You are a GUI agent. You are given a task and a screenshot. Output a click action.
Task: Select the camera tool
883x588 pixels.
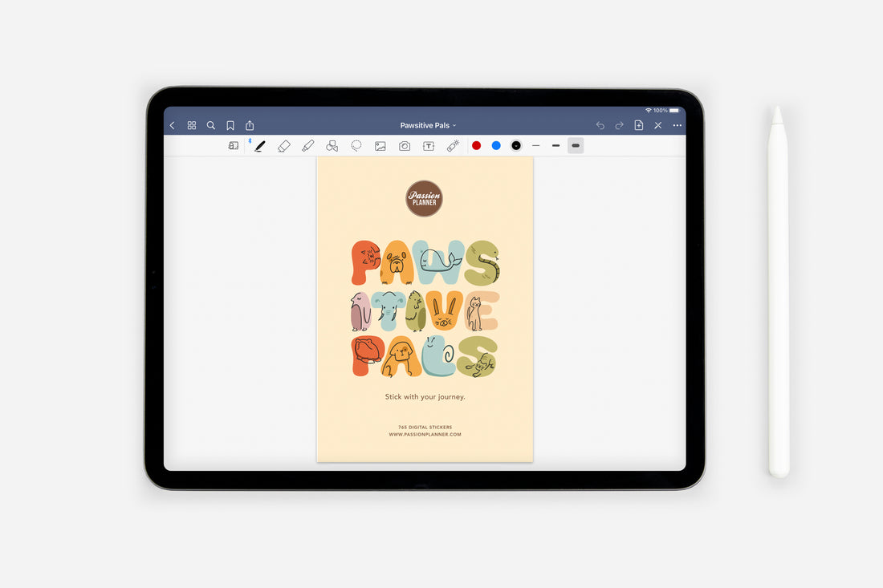click(x=404, y=145)
